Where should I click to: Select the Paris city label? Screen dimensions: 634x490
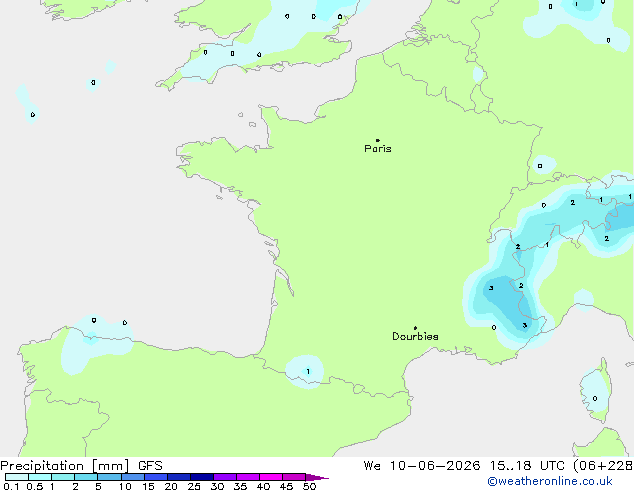pyautogui.click(x=378, y=149)
